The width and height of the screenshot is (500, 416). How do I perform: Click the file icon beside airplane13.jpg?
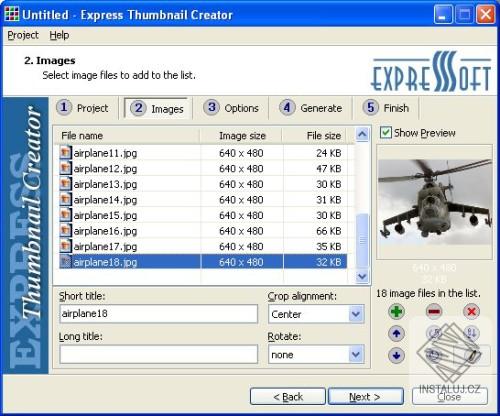coord(65,184)
